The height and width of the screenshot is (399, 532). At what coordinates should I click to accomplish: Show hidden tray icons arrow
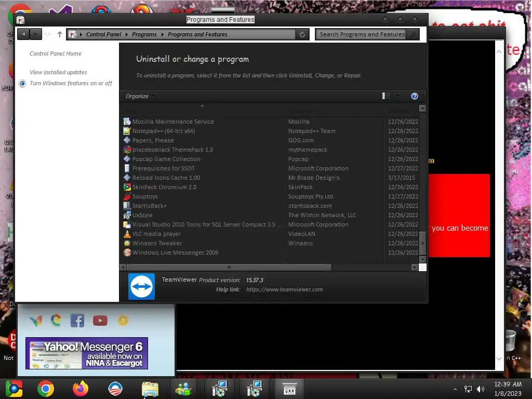[x=455, y=389]
